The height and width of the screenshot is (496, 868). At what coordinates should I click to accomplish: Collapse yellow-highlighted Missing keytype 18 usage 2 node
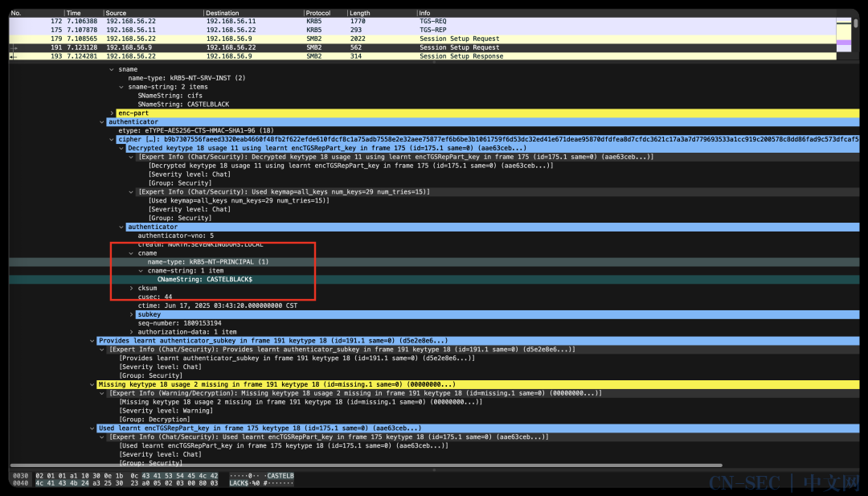click(92, 384)
